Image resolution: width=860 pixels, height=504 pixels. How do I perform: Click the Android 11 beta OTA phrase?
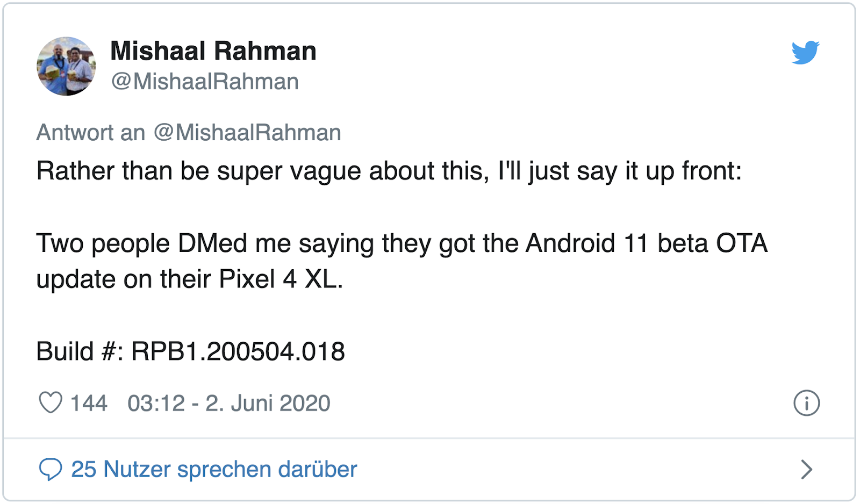click(647, 243)
